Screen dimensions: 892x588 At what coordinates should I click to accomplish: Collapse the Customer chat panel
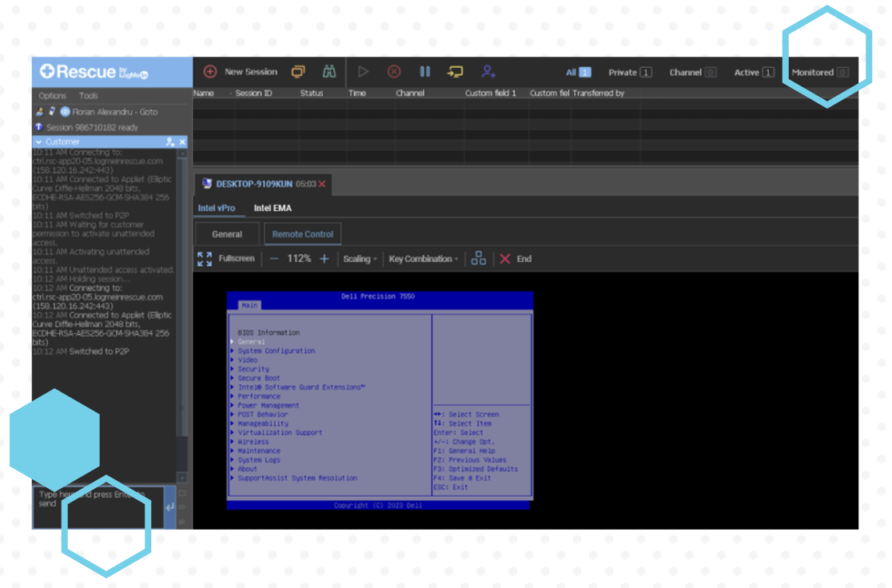coord(38,142)
